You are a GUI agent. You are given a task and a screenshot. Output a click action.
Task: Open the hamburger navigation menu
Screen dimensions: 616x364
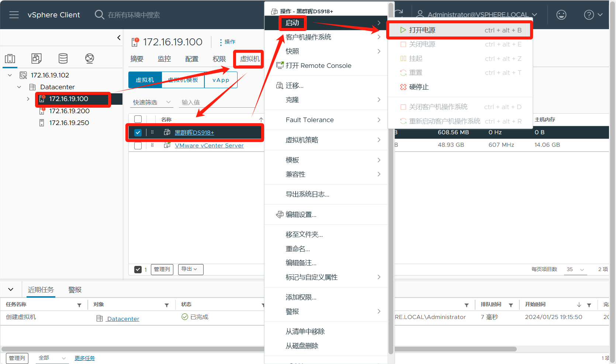tap(14, 15)
